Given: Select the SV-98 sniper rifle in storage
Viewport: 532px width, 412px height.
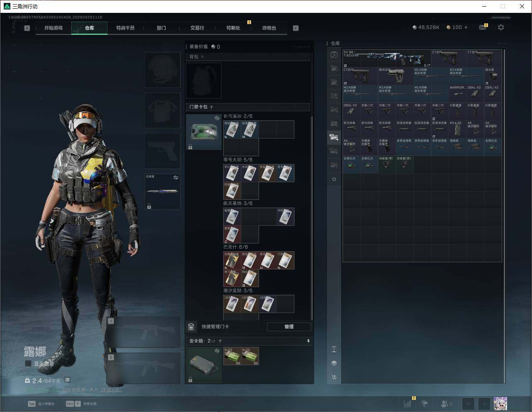Looking at the screenshot, I should (387, 58).
